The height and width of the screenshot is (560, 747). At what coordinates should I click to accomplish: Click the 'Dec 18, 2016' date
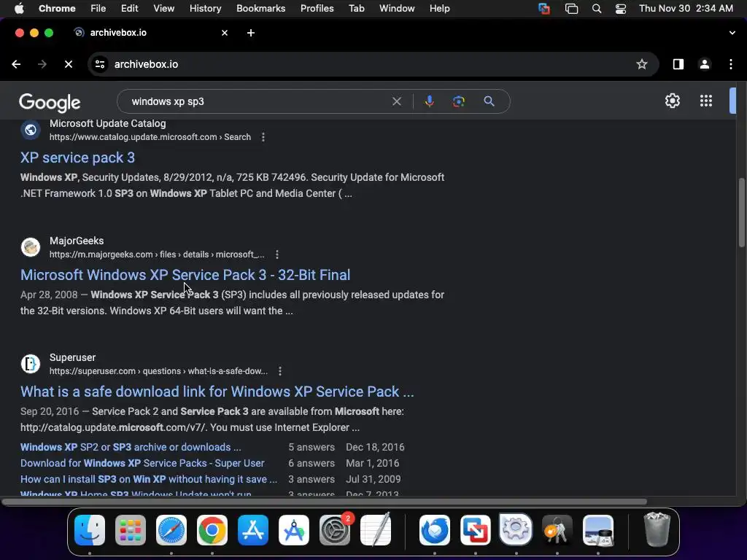click(375, 447)
